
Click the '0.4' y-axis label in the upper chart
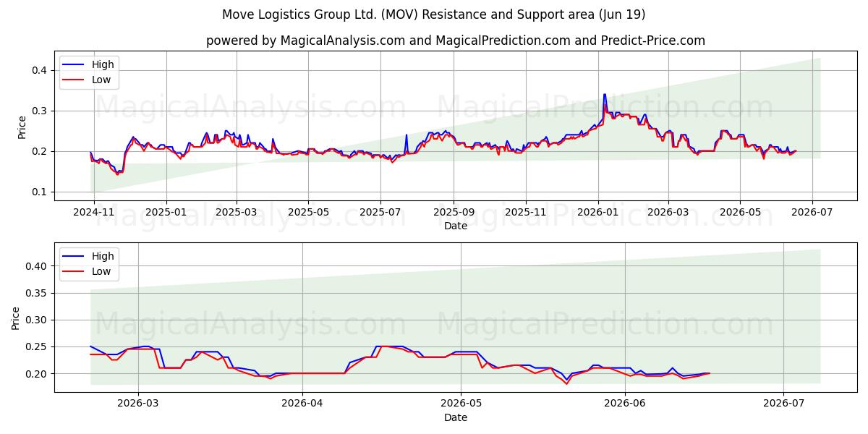coord(41,70)
